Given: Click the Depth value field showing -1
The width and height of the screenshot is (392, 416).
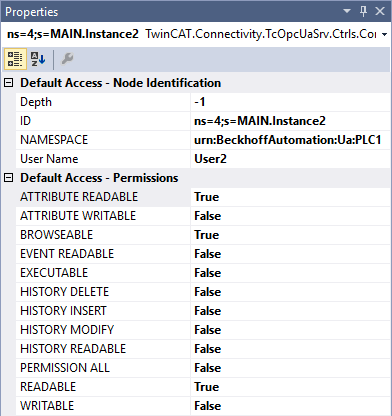Looking at the screenshot, I should click(290, 102).
